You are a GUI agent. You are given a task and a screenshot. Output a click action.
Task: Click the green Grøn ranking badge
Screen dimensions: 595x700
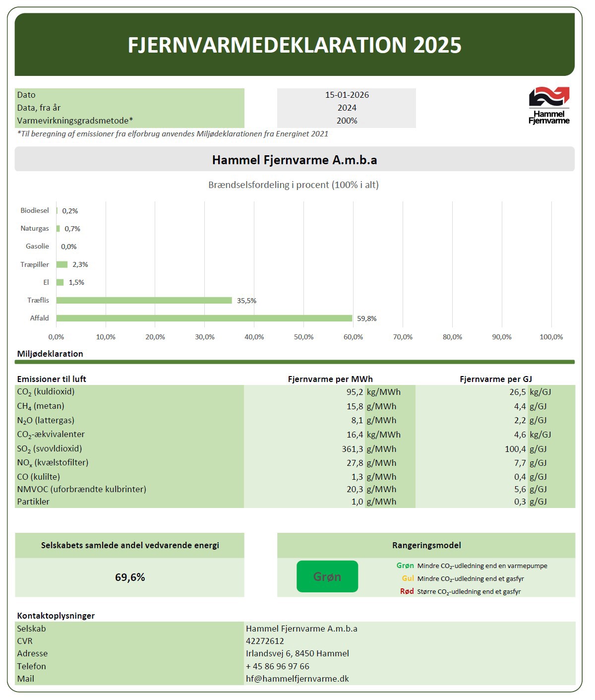pos(327,576)
